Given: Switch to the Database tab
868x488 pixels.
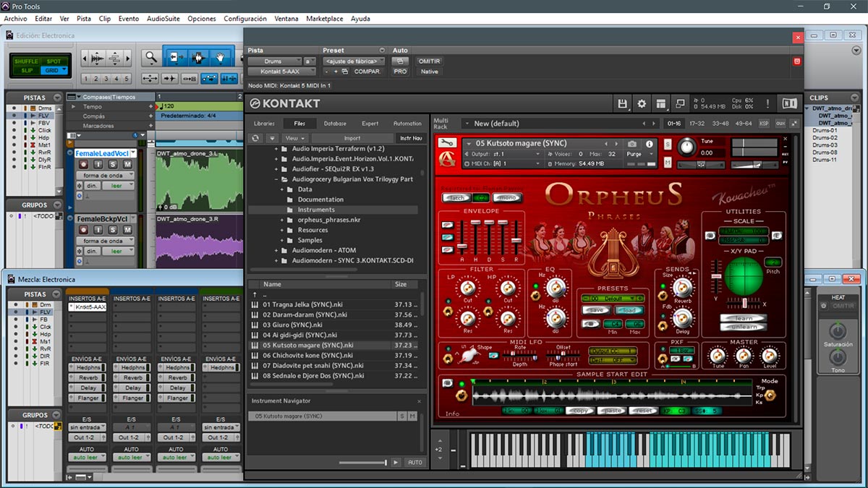Looking at the screenshot, I should pyautogui.click(x=335, y=124).
